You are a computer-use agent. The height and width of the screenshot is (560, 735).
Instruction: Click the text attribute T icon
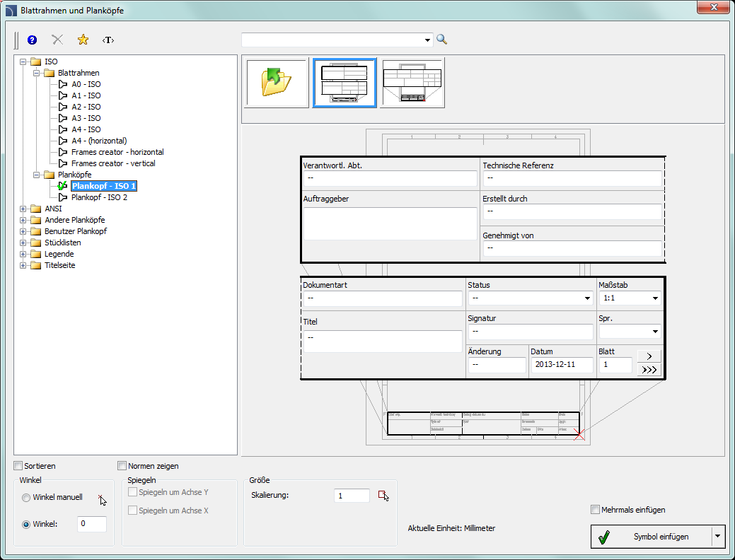108,40
